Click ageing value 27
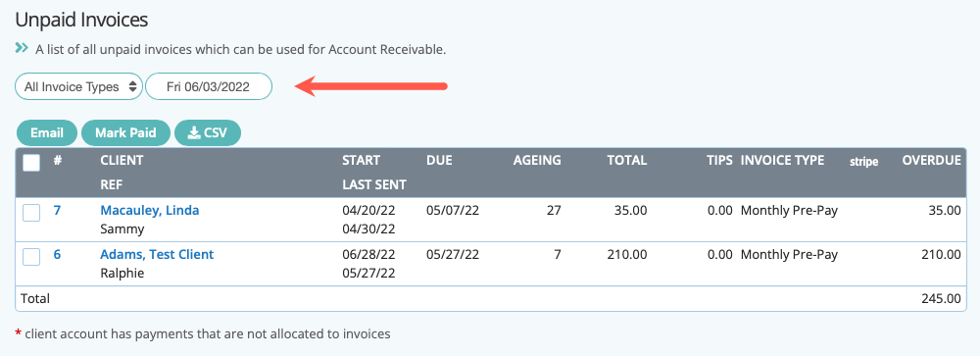Viewport: 980px width, 356px height. (554, 211)
